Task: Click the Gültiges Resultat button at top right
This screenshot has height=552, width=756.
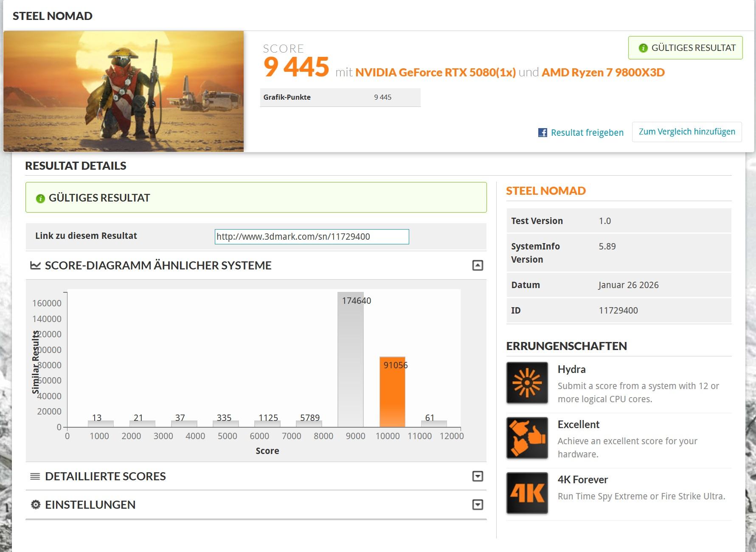Action: click(x=686, y=48)
